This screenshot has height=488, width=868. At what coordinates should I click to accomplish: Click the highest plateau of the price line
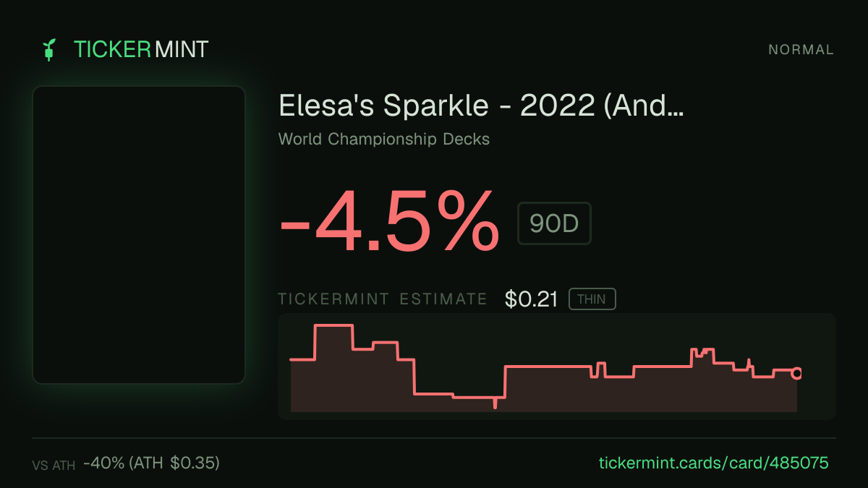tap(333, 326)
